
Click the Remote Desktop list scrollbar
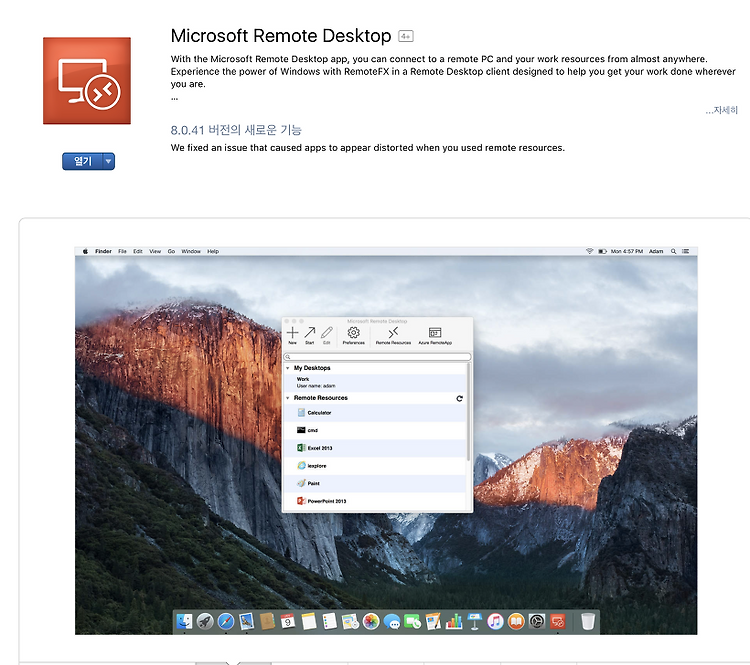point(468,412)
